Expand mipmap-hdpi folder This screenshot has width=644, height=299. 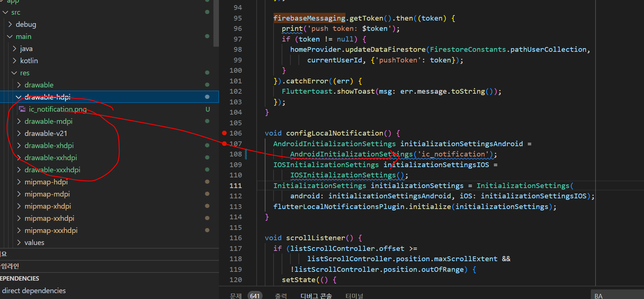coord(19,182)
